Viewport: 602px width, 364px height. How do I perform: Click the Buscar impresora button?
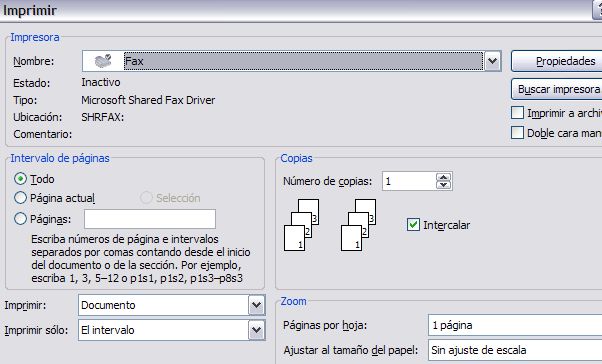tap(557, 89)
